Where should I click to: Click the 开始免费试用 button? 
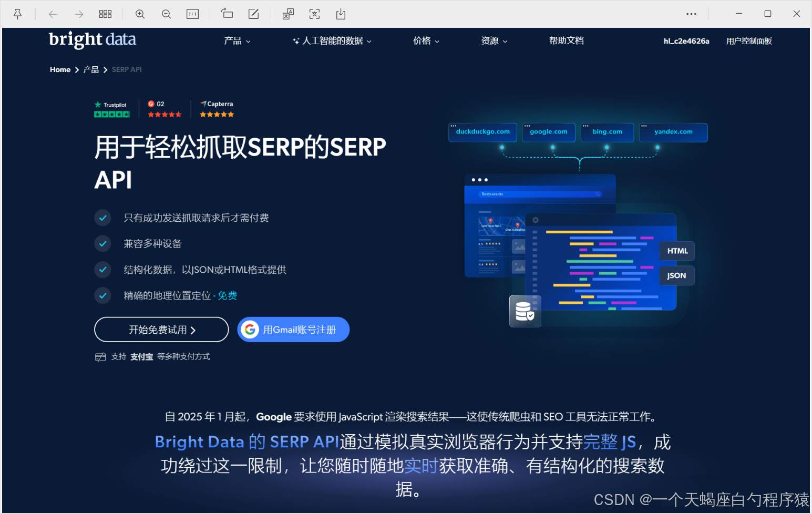161,330
